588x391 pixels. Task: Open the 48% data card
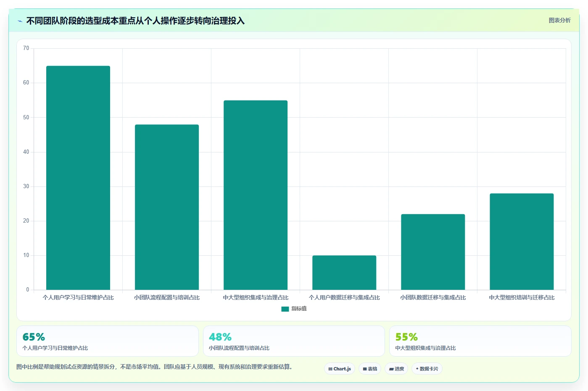click(294, 341)
